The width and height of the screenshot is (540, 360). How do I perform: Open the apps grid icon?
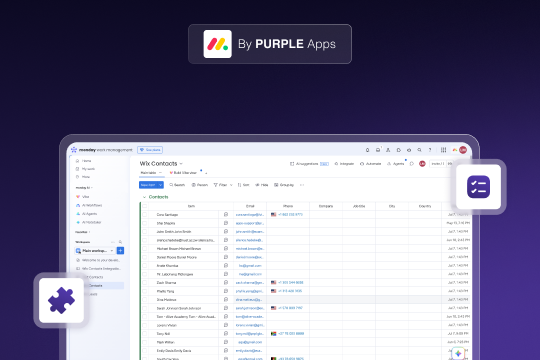(444, 150)
